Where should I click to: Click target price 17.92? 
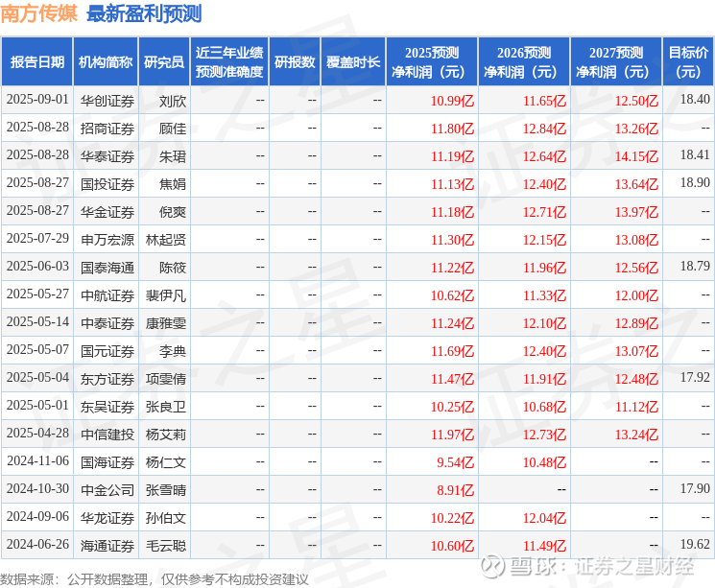(x=695, y=377)
